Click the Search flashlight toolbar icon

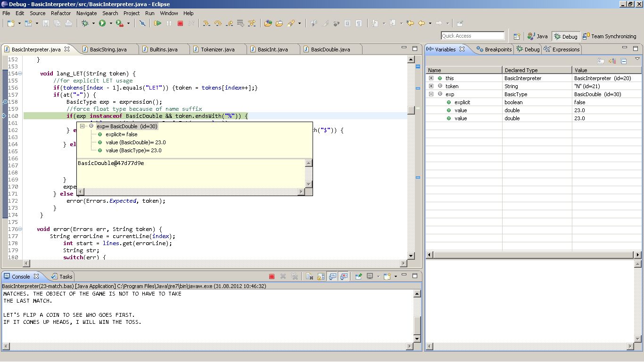coord(291,23)
